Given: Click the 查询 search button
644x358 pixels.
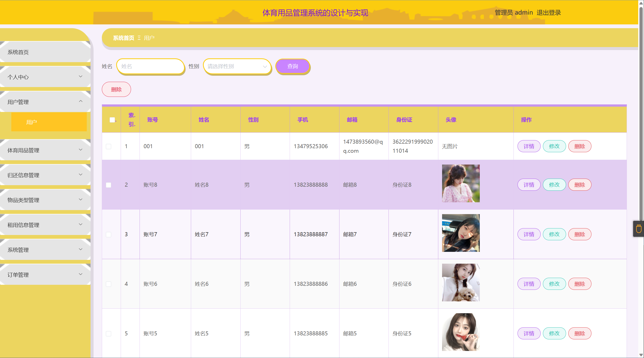Looking at the screenshot, I should [x=292, y=66].
